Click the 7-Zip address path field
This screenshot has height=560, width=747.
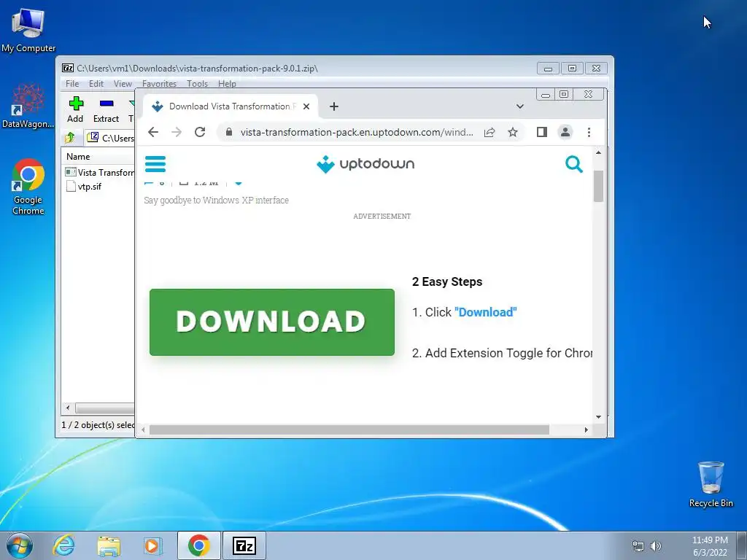pyautogui.click(x=111, y=138)
